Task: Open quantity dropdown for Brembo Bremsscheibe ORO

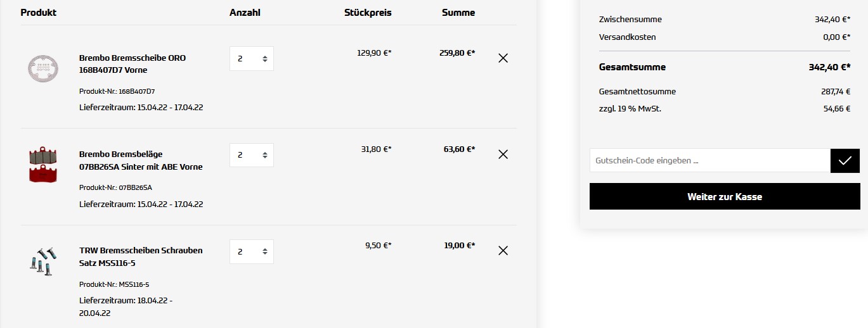Action: coord(252,59)
